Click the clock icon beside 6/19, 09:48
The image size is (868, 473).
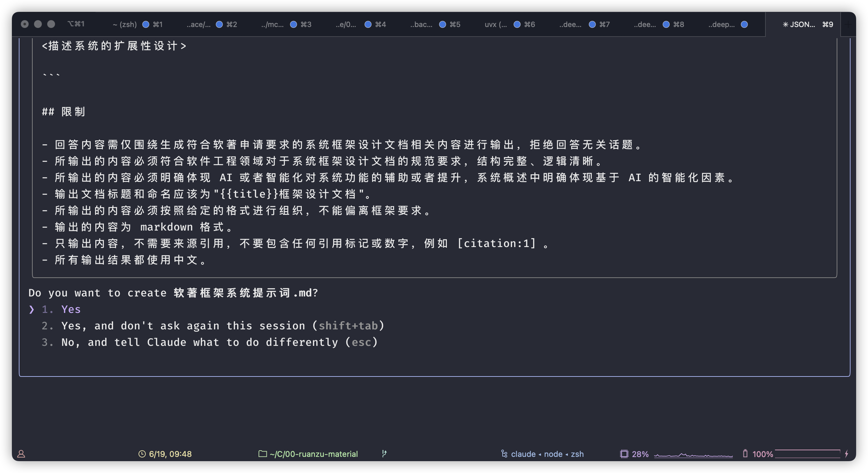click(x=142, y=454)
